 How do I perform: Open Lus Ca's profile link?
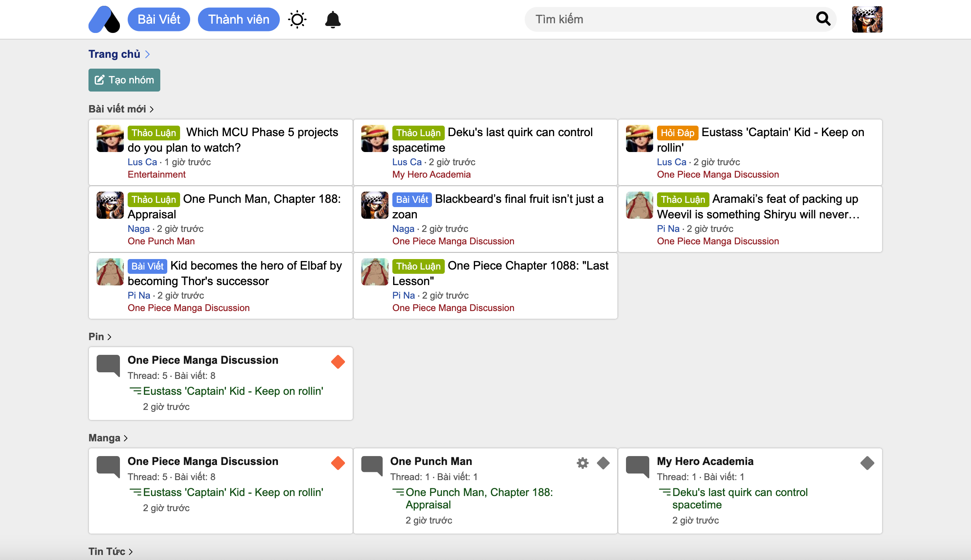point(142,162)
